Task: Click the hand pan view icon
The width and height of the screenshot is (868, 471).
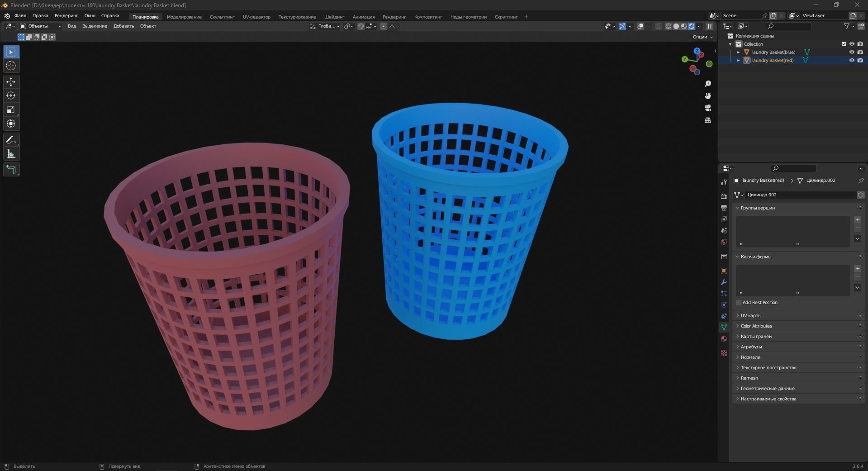Action: coord(708,96)
